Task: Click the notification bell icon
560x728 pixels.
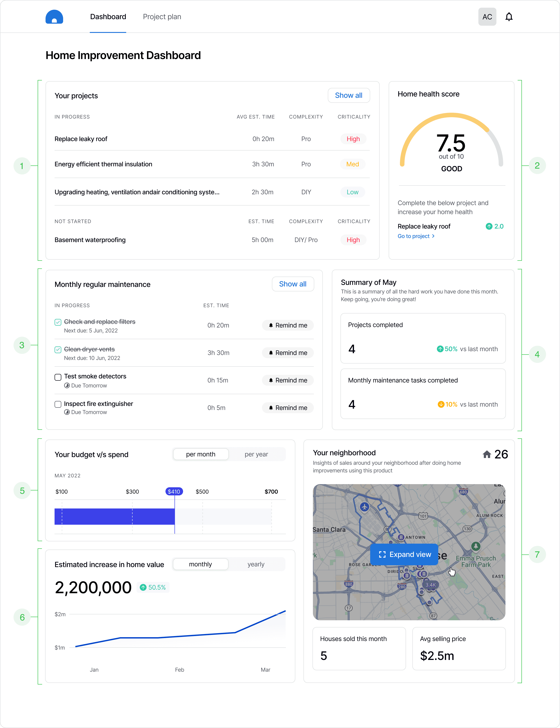Action: click(509, 17)
